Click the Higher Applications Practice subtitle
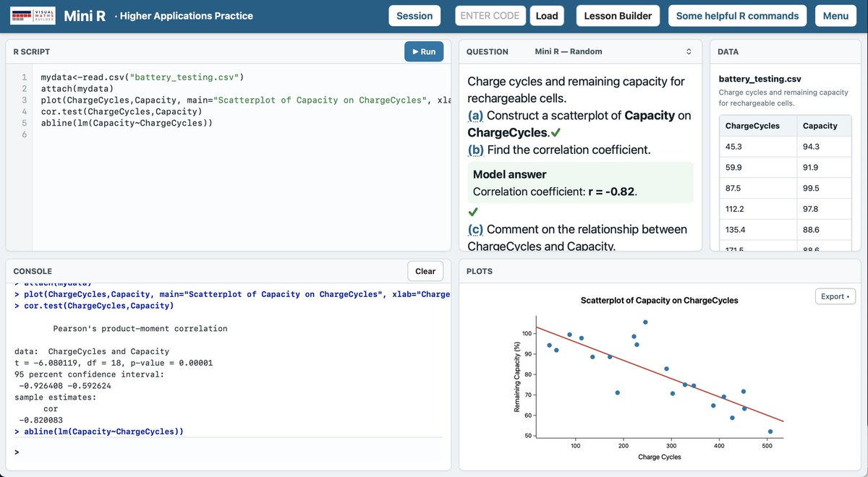This screenshot has width=868, height=477. [187, 16]
